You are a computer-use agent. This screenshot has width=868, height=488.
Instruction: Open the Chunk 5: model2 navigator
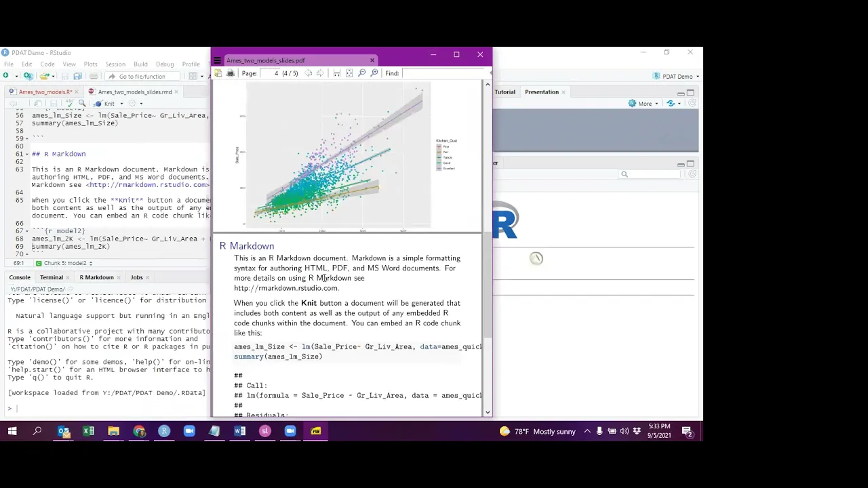64,263
